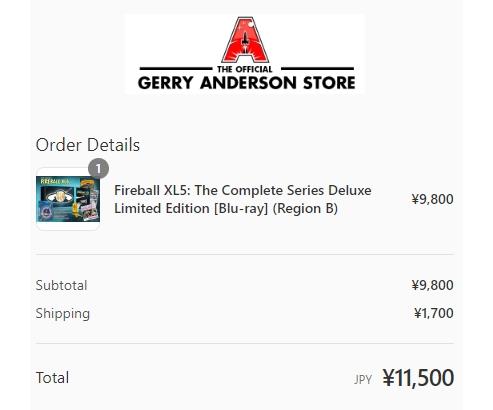
Task: Click the divider line below product
Action: tap(245, 254)
